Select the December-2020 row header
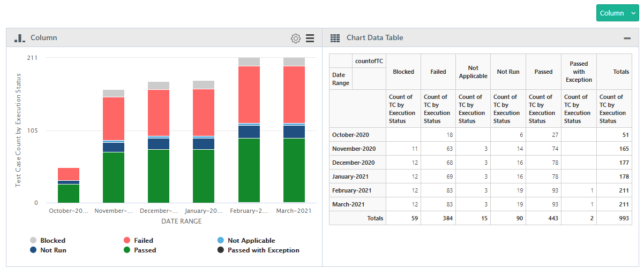The height and width of the screenshot is (269, 644). coord(353,163)
